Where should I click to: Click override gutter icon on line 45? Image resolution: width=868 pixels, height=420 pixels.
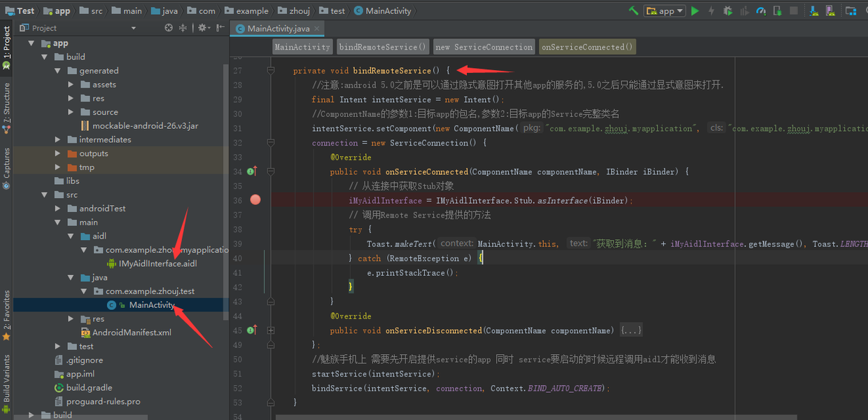[x=252, y=330]
